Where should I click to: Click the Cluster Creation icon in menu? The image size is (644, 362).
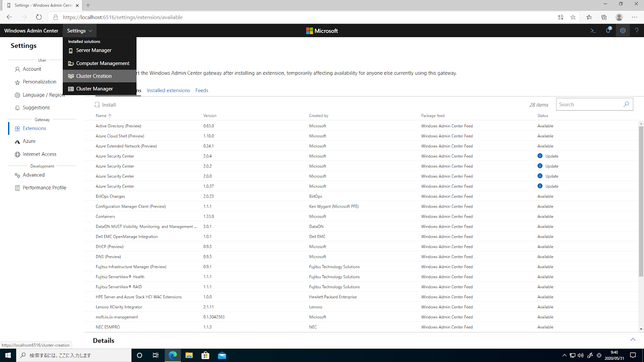point(71,76)
